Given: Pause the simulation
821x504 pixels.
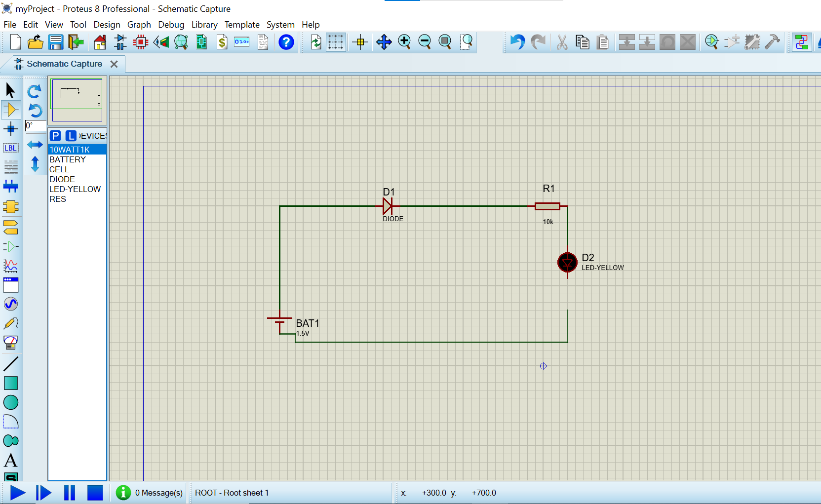Looking at the screenshot, I should pyautogui.click(x=70, y=493).
